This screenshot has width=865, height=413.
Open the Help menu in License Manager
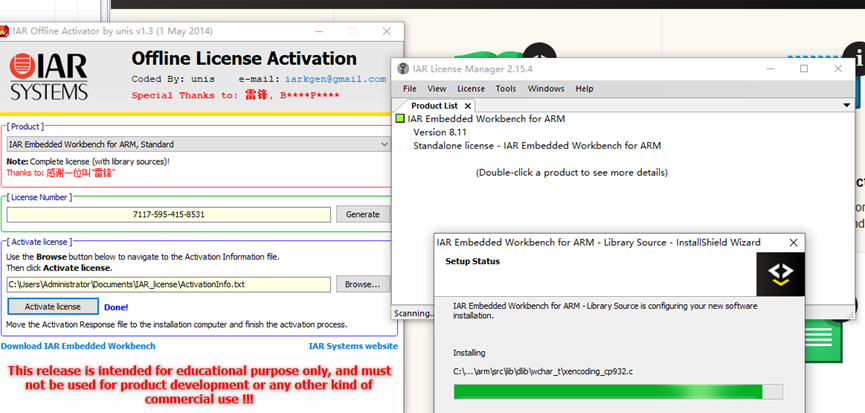click(584, 89)
